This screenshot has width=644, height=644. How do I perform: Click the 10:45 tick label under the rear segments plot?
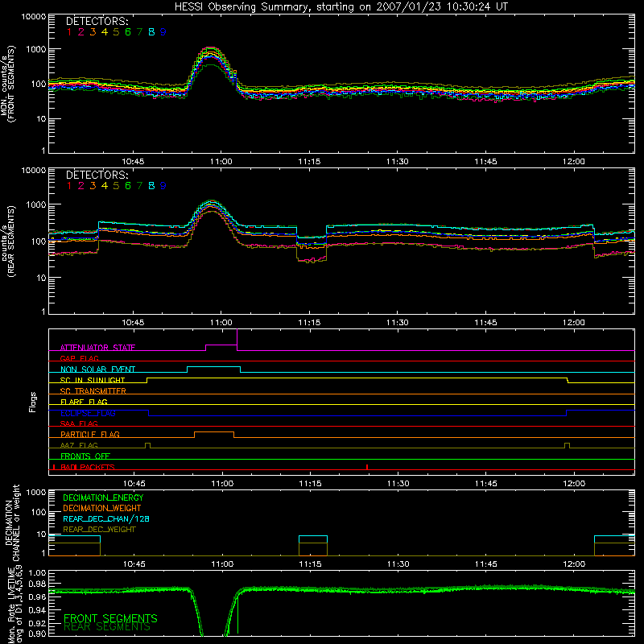[x=133, y=323]
